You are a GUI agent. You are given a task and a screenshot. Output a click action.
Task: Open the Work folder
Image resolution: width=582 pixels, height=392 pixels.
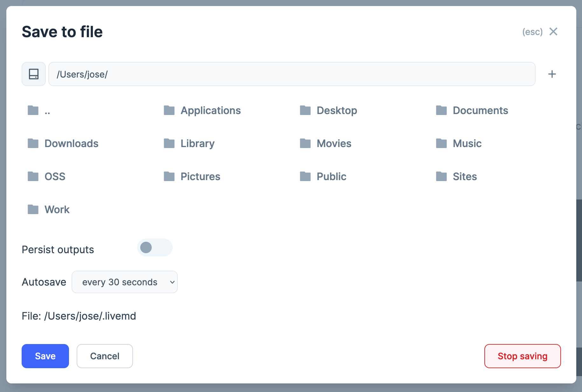pyautogui.click(x=57, y=209)
